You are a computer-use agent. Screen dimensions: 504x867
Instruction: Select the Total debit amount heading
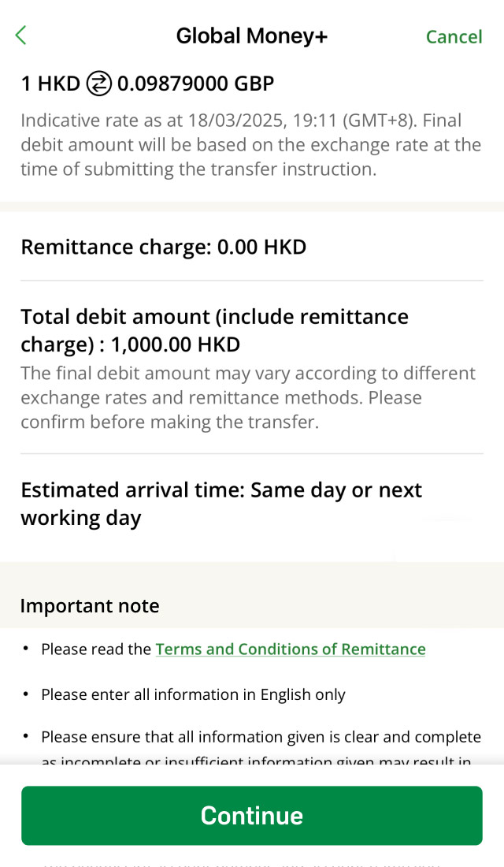point(214,317)
